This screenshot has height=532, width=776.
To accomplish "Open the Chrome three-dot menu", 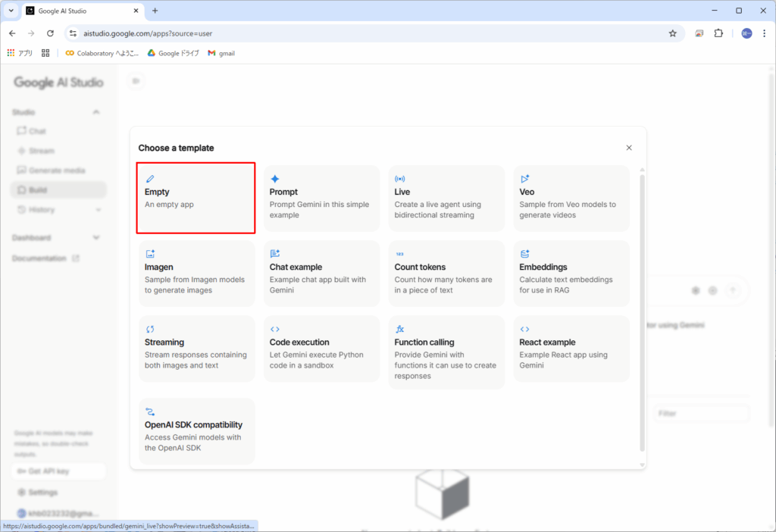I will [764, 33].
